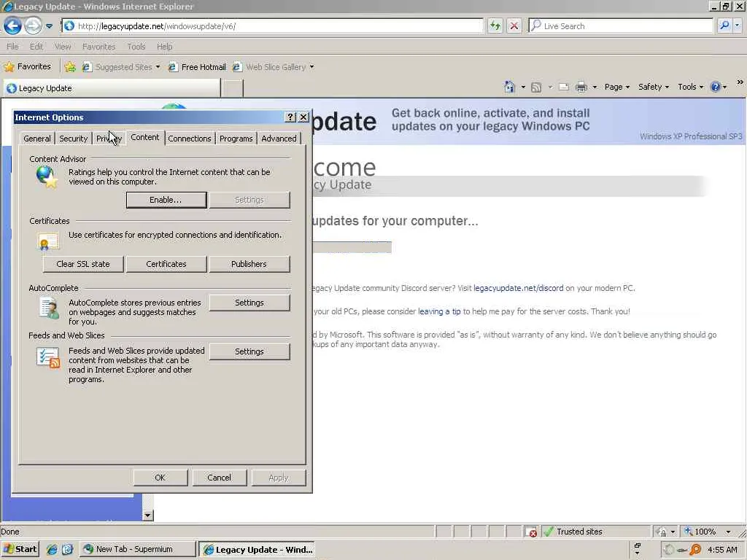Viewport: 747px width, 560px height.
Task: Open the Print dropdown arrow
Action: (x=595, y=87)
